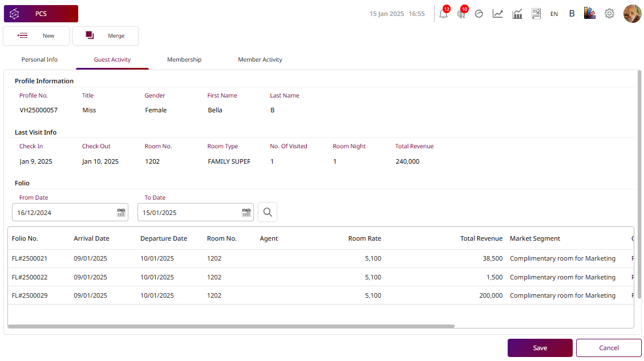Click the Save button
The width and height of the screenshot is (644, 361).
(x=540, y=348)
